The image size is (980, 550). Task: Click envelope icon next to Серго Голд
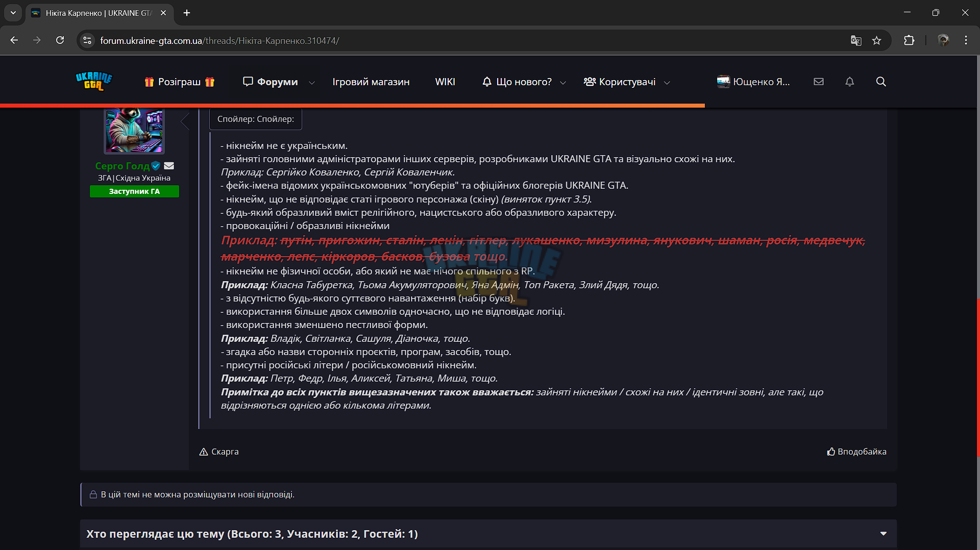pyautogui.click(x=169, y=166)
